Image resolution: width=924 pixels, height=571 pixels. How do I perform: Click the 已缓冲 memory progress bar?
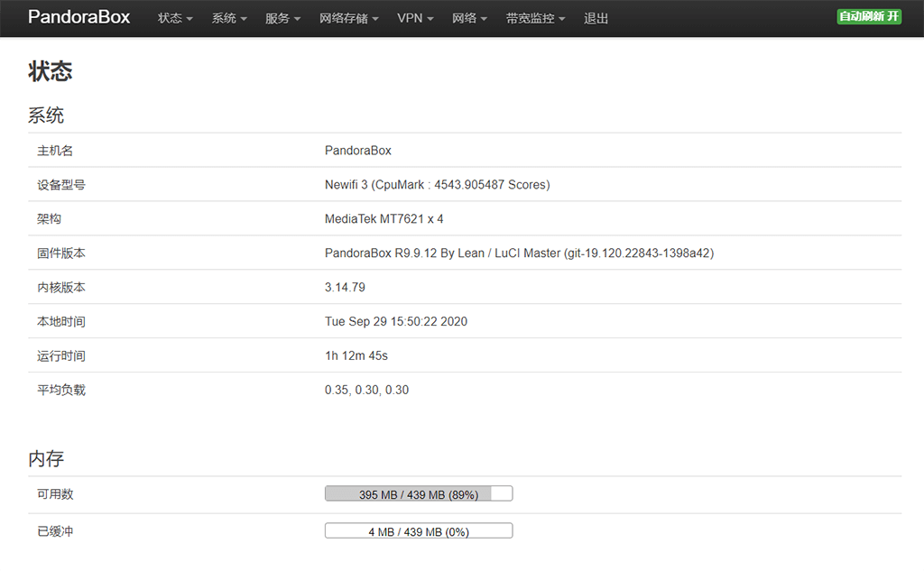(419, 531)
